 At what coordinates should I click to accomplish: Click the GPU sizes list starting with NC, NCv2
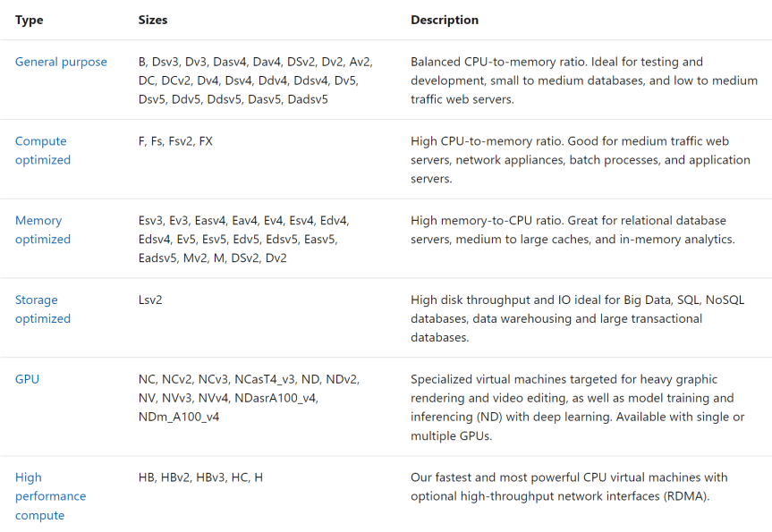[x=250, y=398]
